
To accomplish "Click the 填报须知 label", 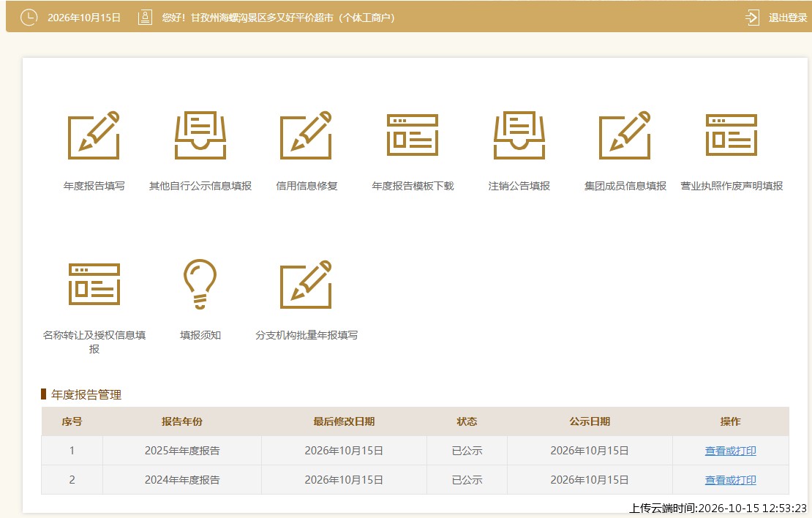I will click(x=200, y=335).
